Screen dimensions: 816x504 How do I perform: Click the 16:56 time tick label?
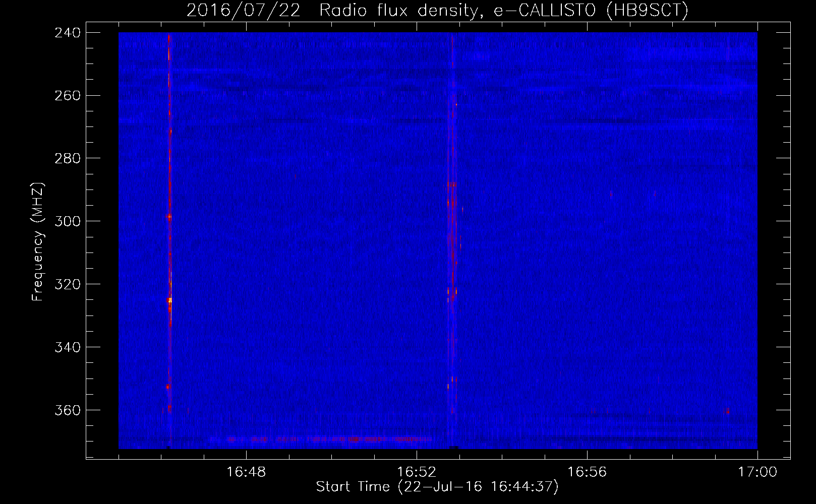[x=587, y=473]
